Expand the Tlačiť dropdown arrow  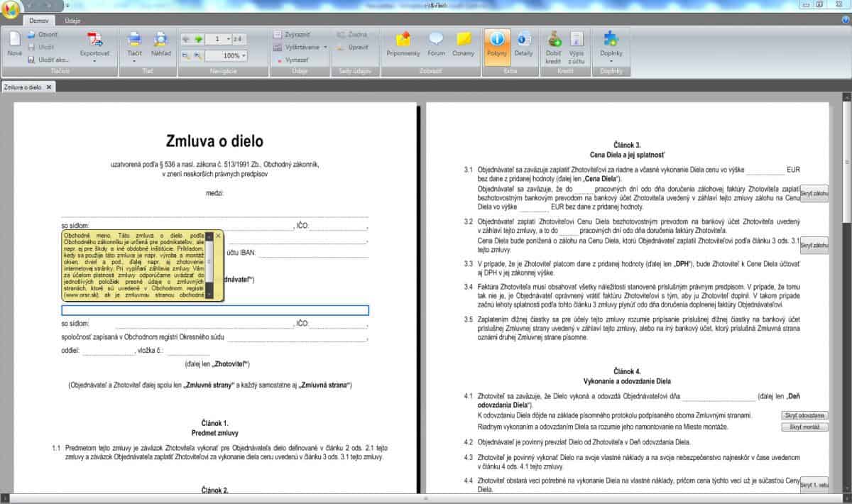pyautogui.click(x=134, y=62)
